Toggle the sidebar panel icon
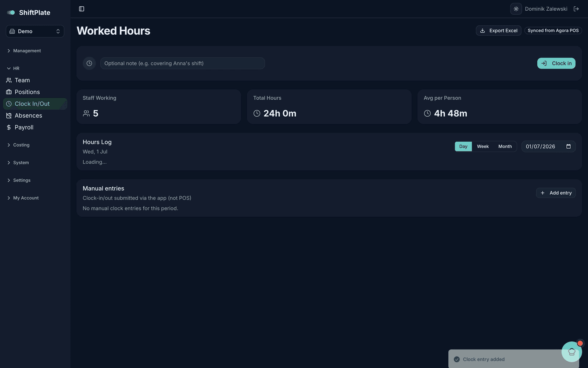588x368 pixels. click(82, 9)
